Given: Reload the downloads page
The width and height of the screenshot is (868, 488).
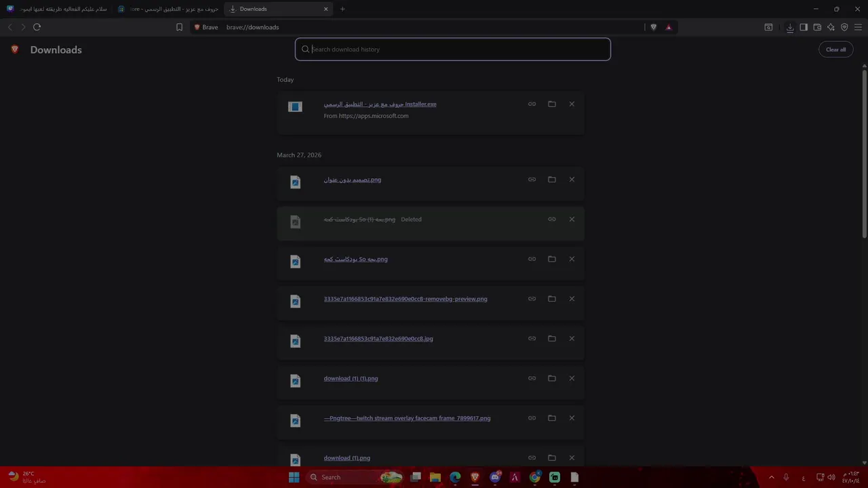Looking at the screenshot, I should tap(37, 27).
